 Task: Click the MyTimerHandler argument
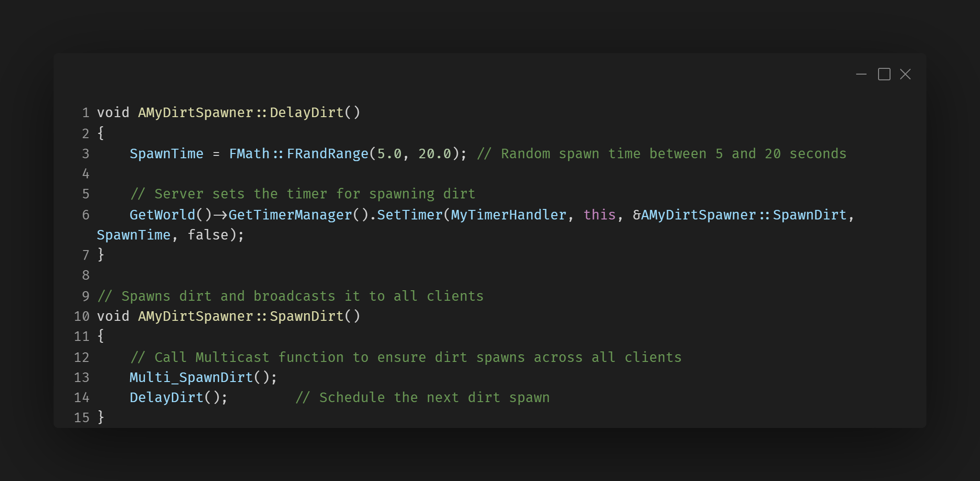(x=509, y=215)
